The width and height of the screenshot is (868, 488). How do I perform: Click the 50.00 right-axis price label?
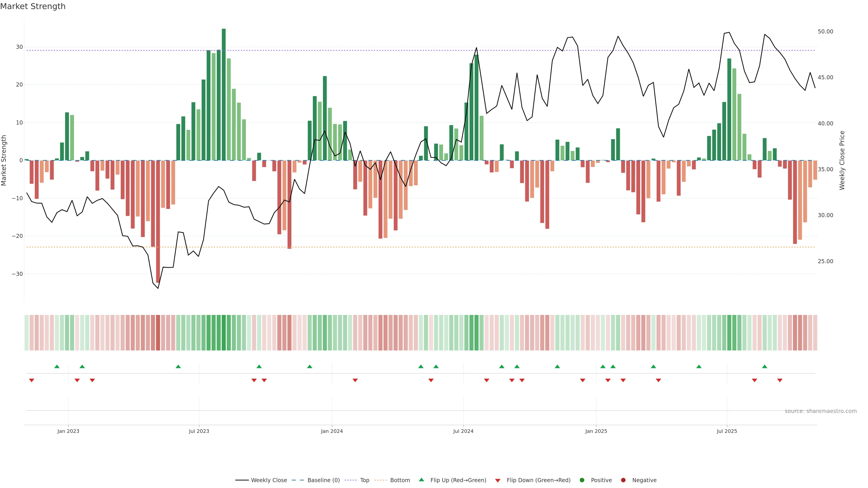click(x=825, y=32)
